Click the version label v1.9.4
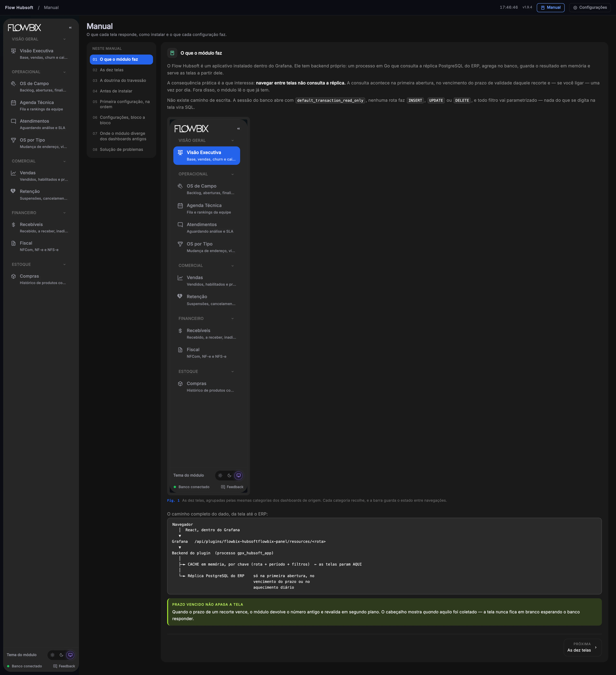Image resolution: width=616 pixels, height=675 pixels. (527, 7)
